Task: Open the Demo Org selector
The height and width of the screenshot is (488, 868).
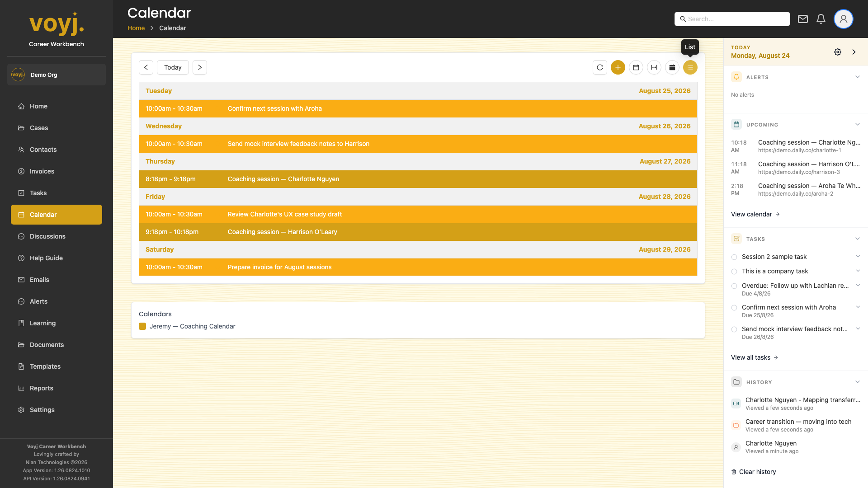Action: [57, 75]
